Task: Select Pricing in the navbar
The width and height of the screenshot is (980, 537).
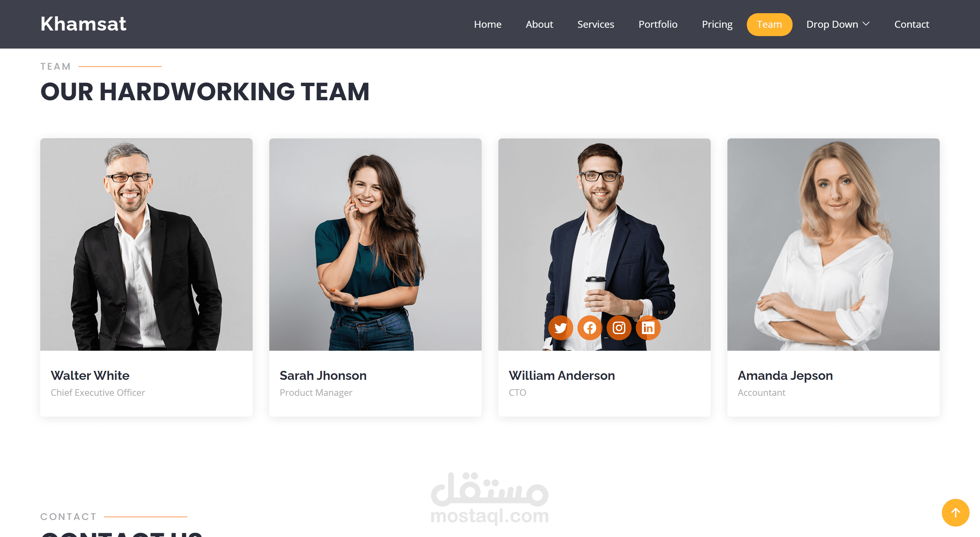Action: click(x=717, y=24)
